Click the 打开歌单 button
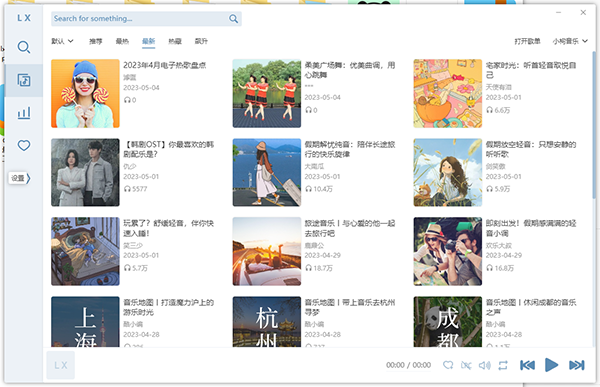 [527, 41]
